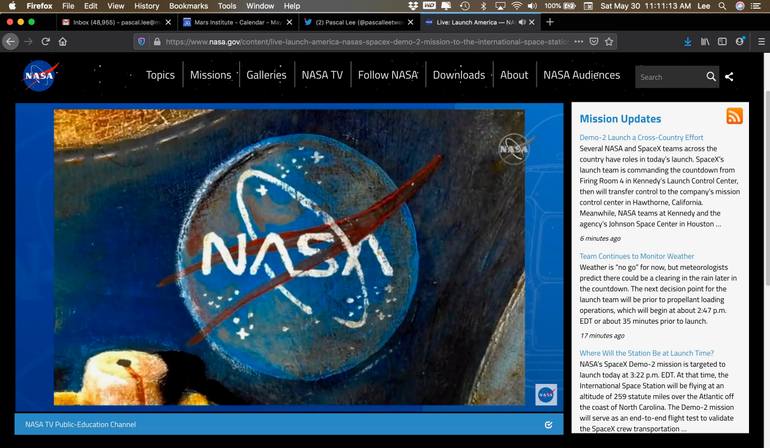Open Wi-Fi status in menu bar
Viewport: 770px width, 448px height.
click(516, 6)
